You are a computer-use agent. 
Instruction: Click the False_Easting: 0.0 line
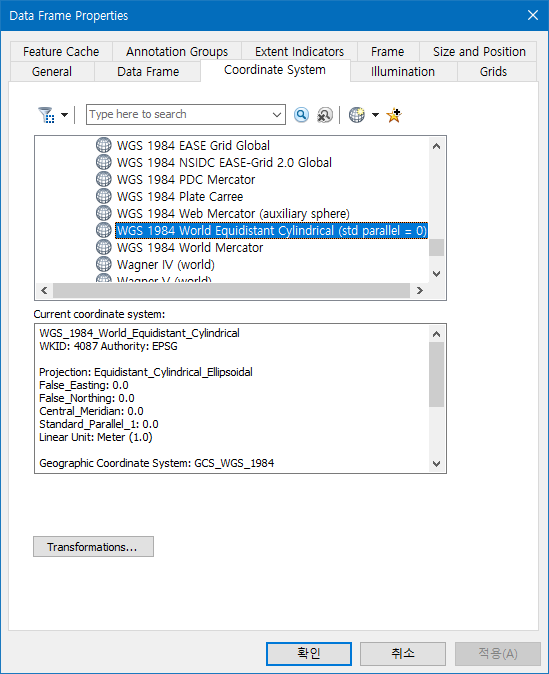click(83, 385)
